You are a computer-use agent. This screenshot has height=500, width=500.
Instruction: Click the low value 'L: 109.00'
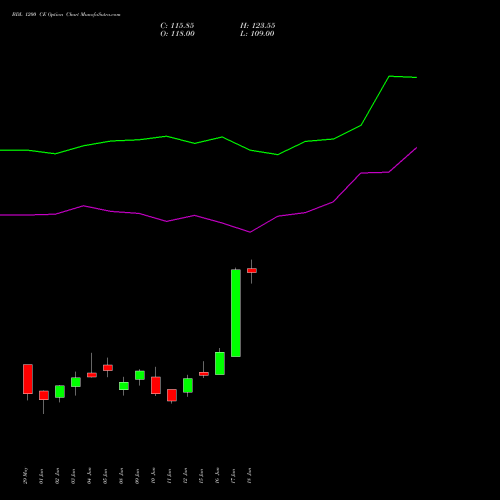(257, 34)
